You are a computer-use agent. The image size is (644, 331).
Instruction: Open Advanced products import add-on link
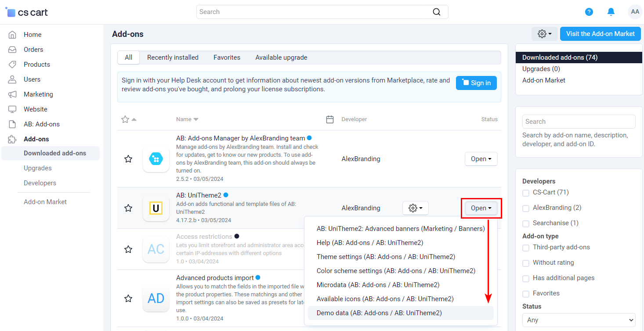click(x=215, y=277)
